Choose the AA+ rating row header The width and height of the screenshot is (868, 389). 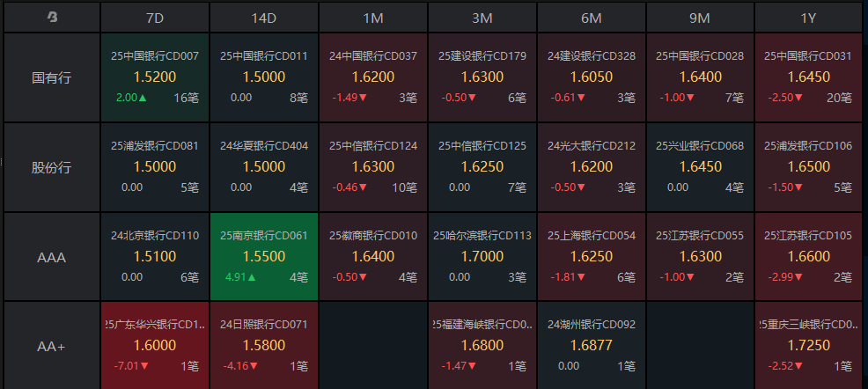click(x=52, y=346)
